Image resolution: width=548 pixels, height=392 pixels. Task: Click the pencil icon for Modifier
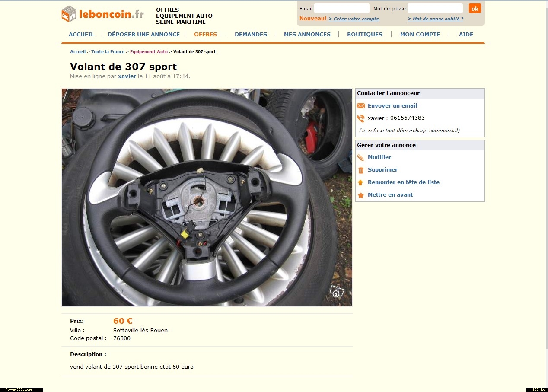click(360, 158)
